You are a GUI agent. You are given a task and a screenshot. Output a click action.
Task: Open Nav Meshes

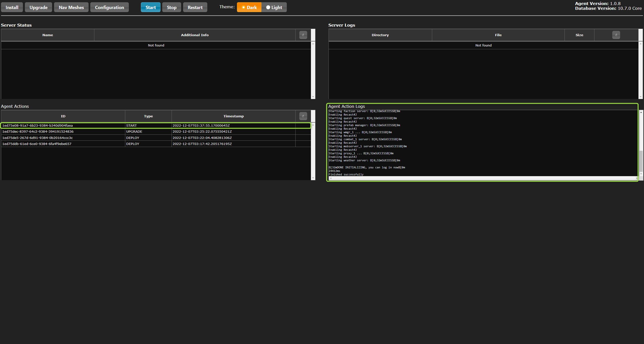[71, 7]
